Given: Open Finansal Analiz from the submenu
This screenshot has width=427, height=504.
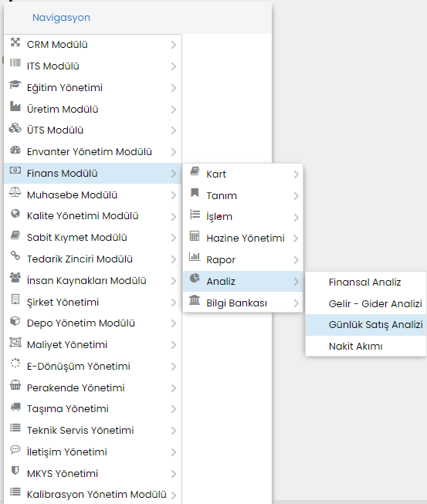Looking at the screenshot, I should pyautogui.click(x=366, y=282).
